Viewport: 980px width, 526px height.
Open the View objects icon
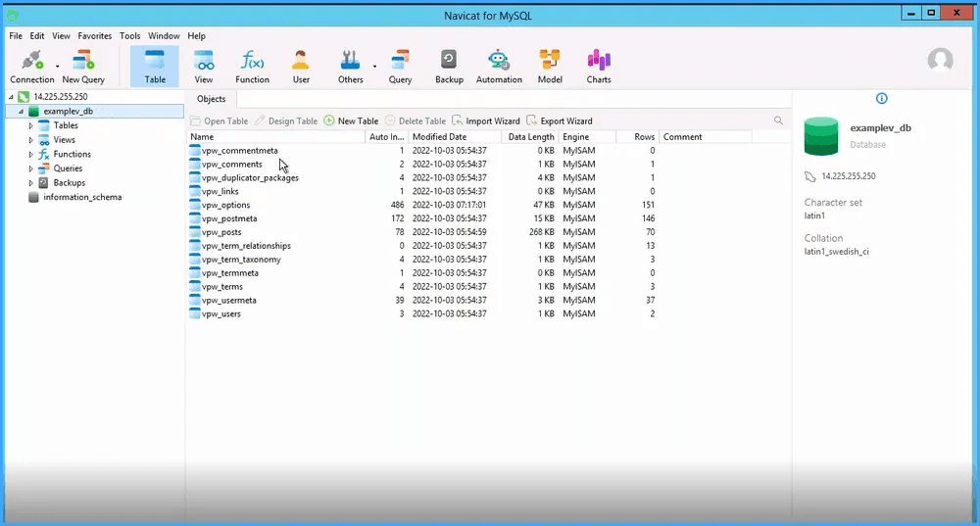[203, 67]
